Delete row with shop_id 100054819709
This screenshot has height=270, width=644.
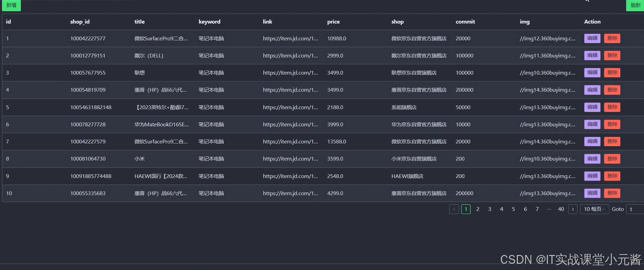coord(612,90)
